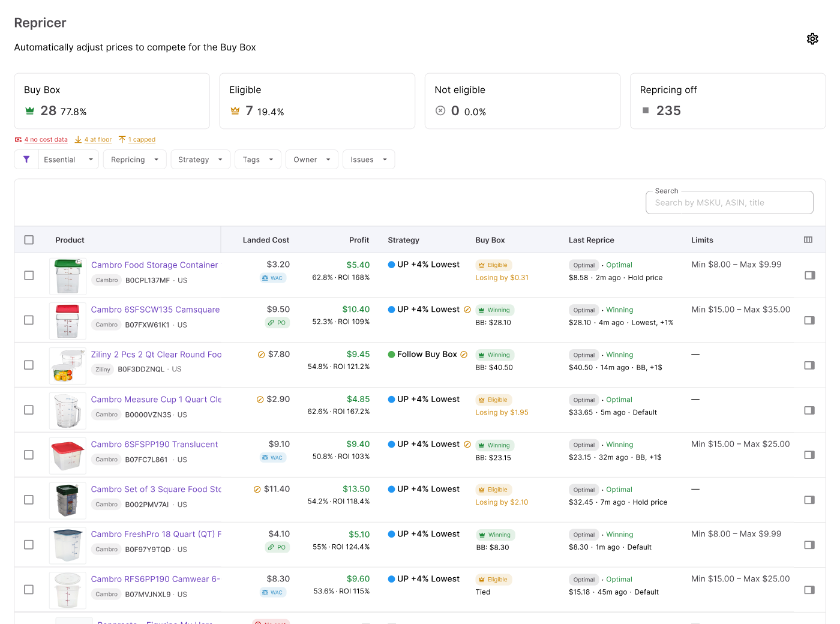Click cost warning icon beside $11.40
840x624 pixels.
click(257, 490)
